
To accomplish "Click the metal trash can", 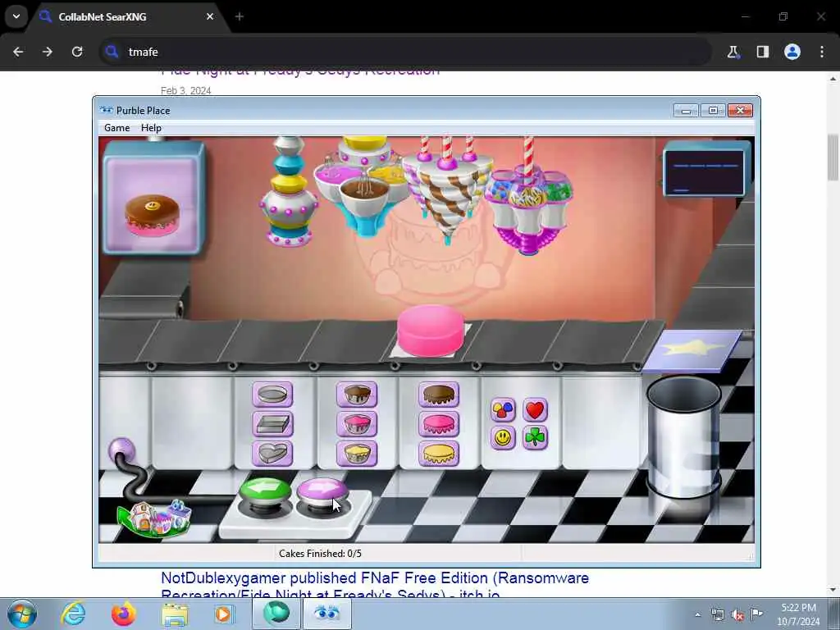I will 683,436.
